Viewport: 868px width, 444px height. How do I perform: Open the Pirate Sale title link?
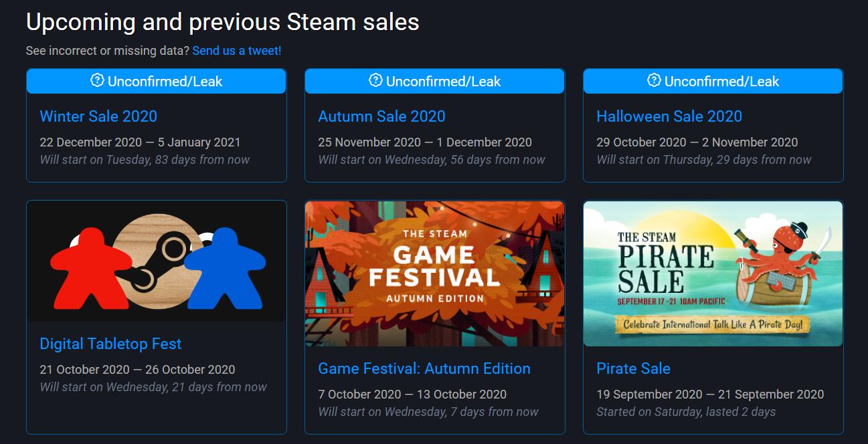(633, 368)
